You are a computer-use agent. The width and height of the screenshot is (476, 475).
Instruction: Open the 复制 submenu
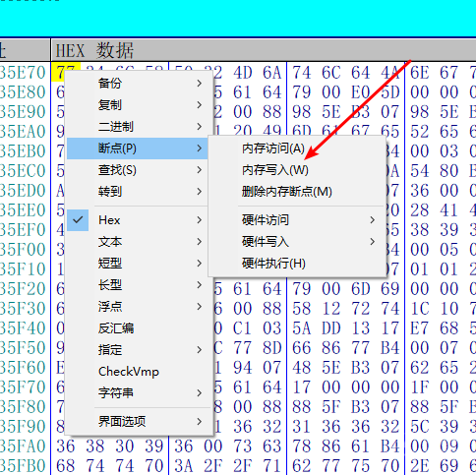point(137,105)
